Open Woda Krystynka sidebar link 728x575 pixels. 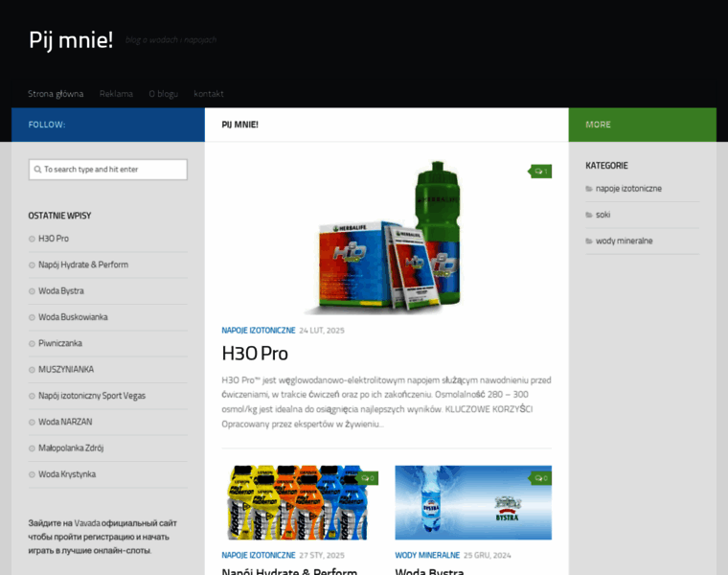(x=67, y=474)
